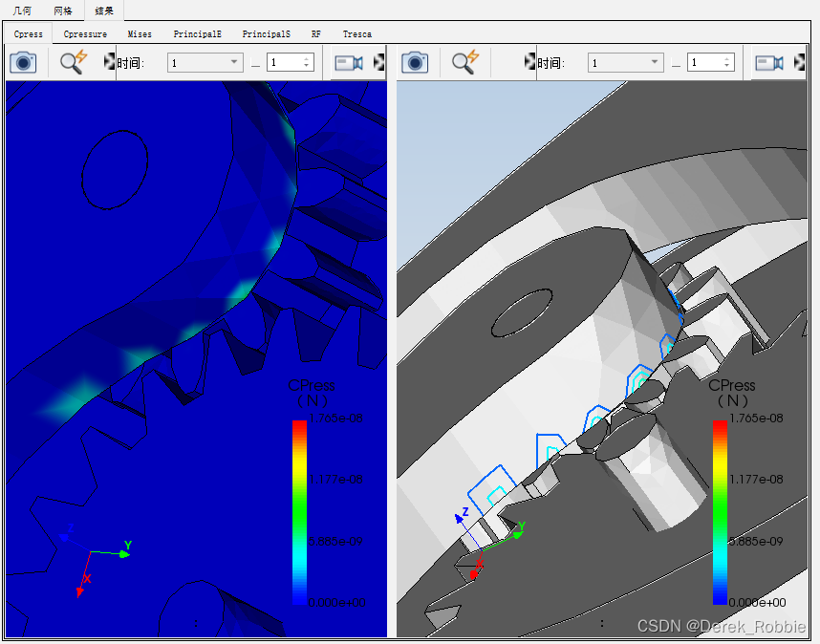Start video recording in left viewer
This screenshot has height=644, width=820.
click(x=349, y=63)
